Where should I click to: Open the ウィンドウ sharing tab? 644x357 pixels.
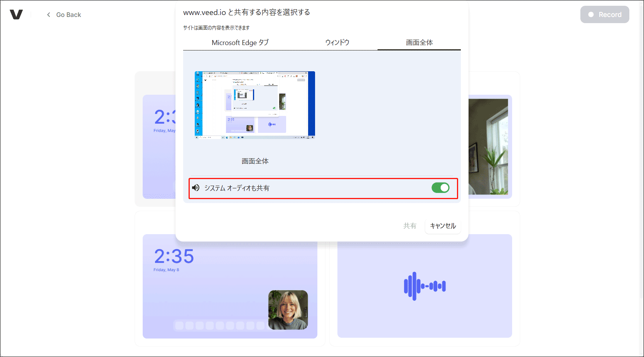tap(337, 42)
